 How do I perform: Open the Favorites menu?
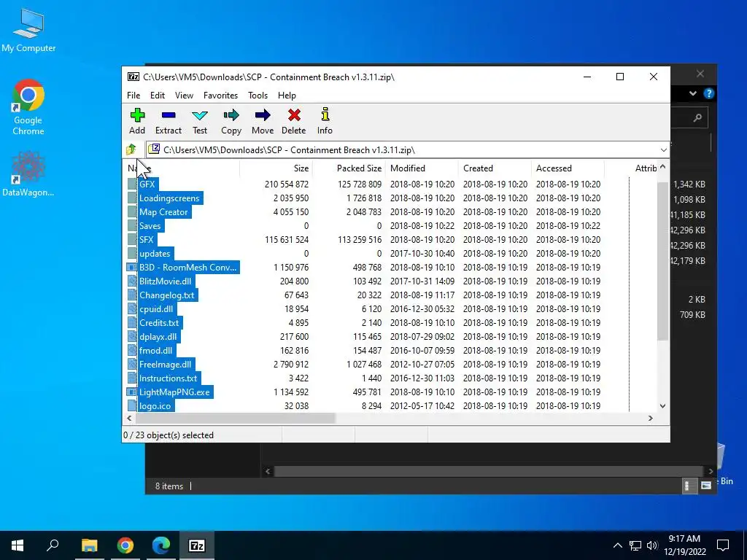click(x=220, y=96)
